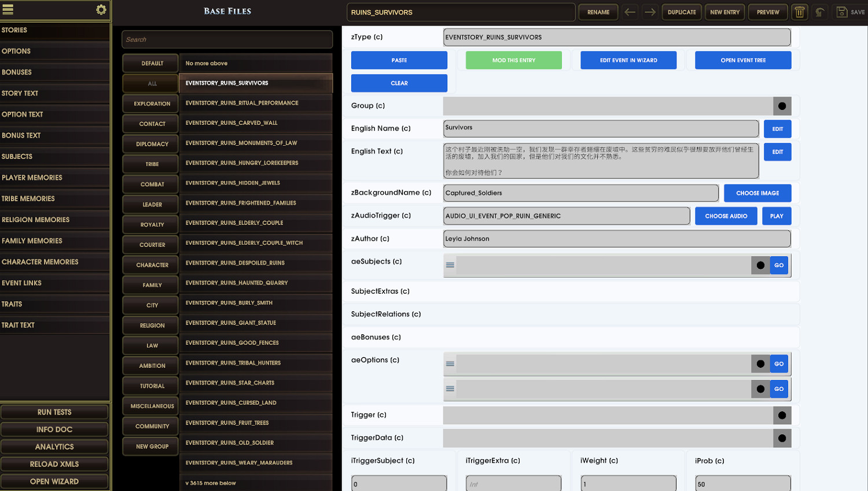Switch to the Diplomacy group filter
868x491 pixels.
[152, 144]
